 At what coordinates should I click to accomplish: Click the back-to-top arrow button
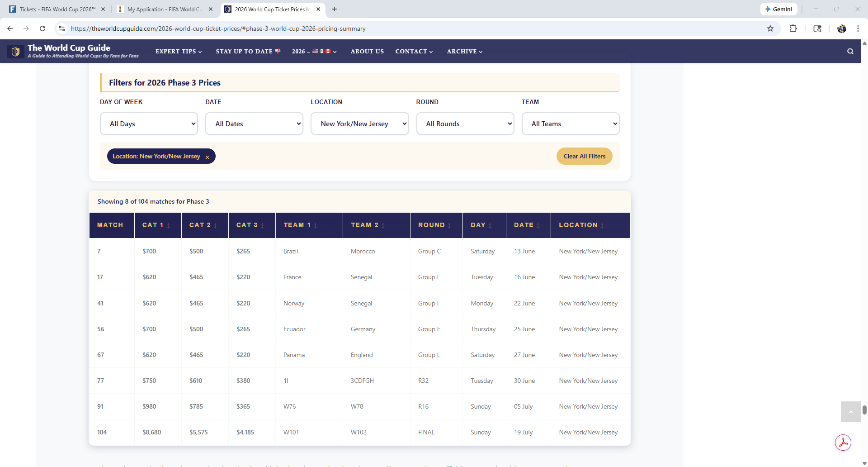850,411
